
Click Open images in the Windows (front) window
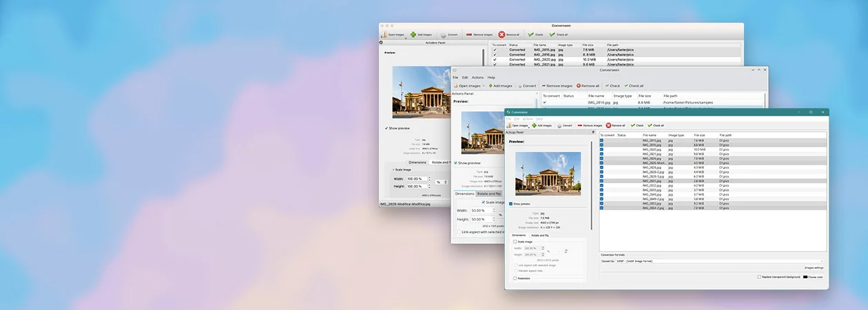pos(517,125)
